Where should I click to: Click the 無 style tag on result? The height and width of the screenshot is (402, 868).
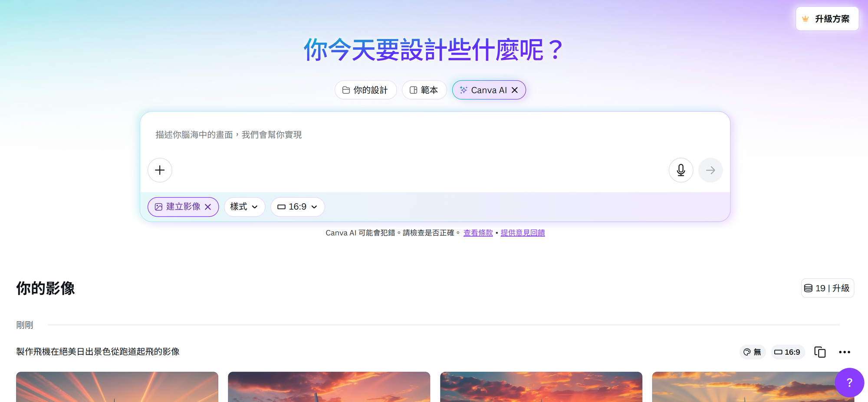[x=753, y=352]
